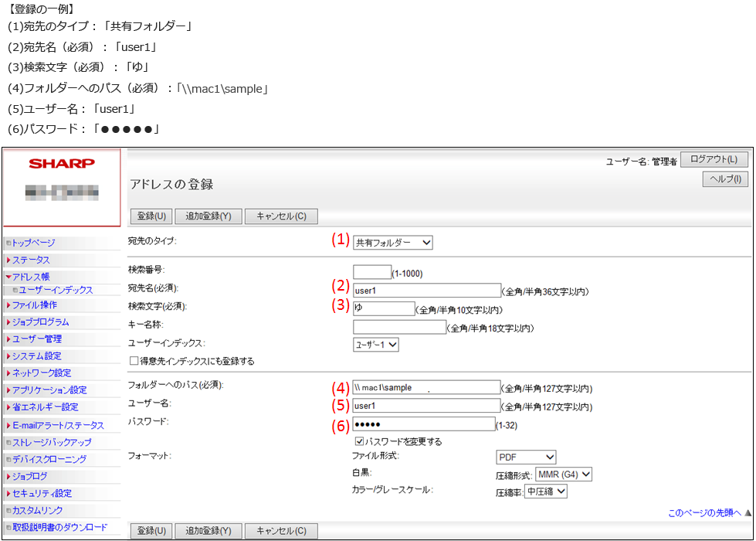Click the 検索番号 input field
The image size is (756, 541).
click(x=371, y=272)
